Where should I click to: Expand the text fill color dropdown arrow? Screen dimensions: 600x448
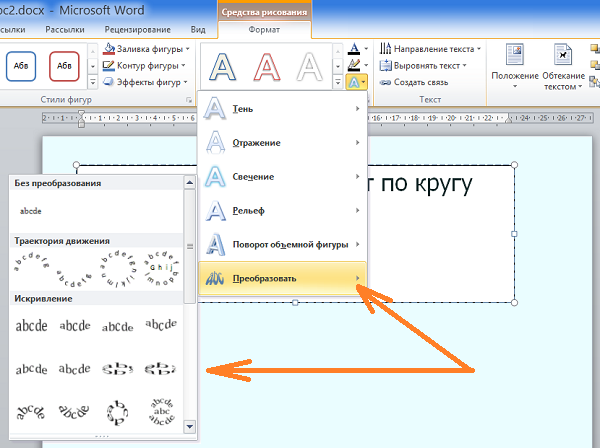tap(366, 49)
